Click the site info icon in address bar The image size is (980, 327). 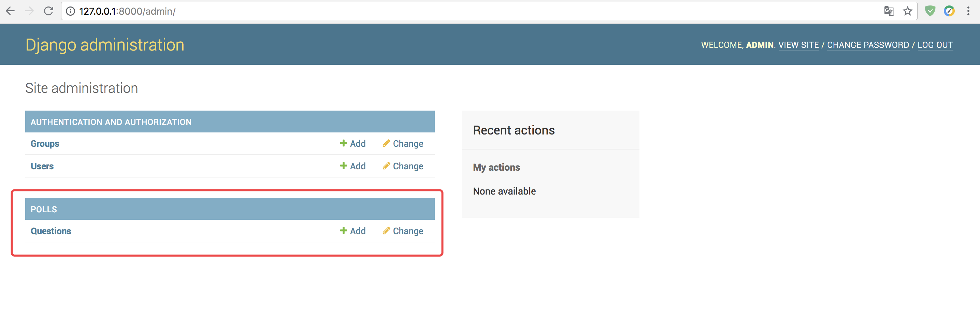(70, 11)
